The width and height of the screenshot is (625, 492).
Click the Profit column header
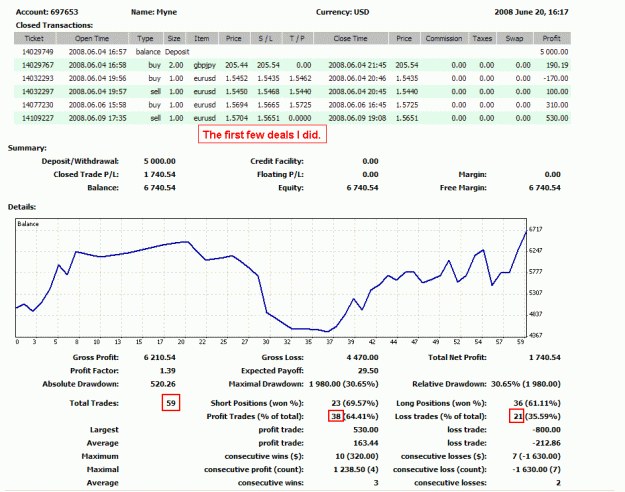pos(551,38)
